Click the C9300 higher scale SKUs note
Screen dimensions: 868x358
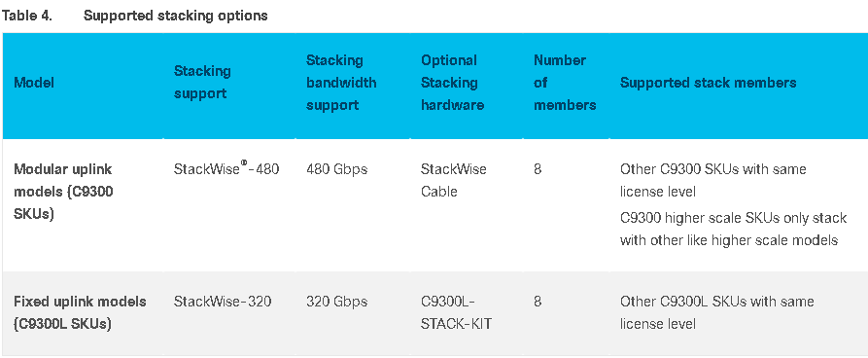point(733,229)
